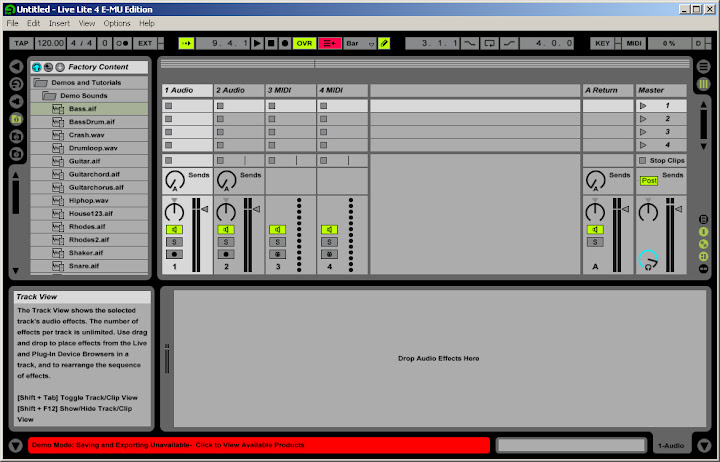Open the Edit menu
This screenshot has width=720, height=462.
[x=34, y=23]
